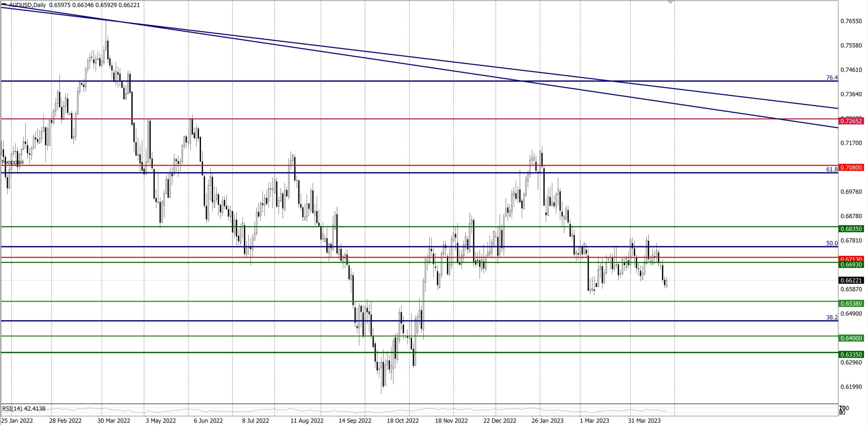Click the 25 Jan 2022 date label

17,421
